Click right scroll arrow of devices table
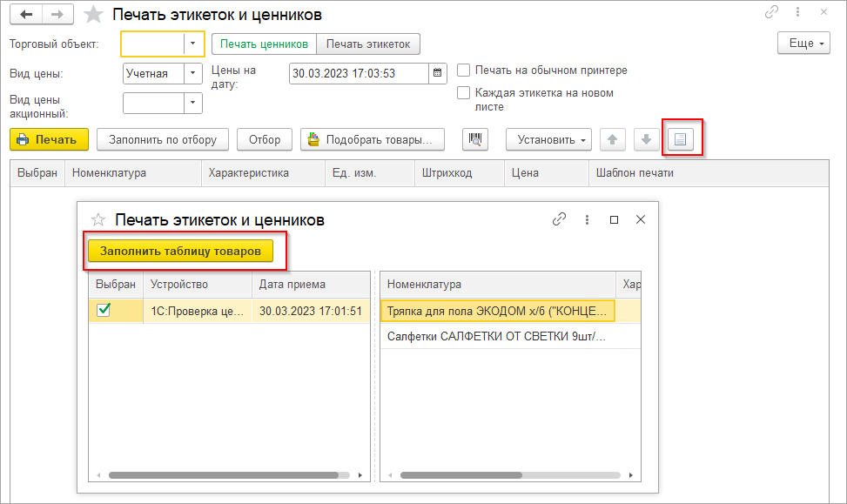The width and height of the screenshot is (847, 504). [360, 475]
